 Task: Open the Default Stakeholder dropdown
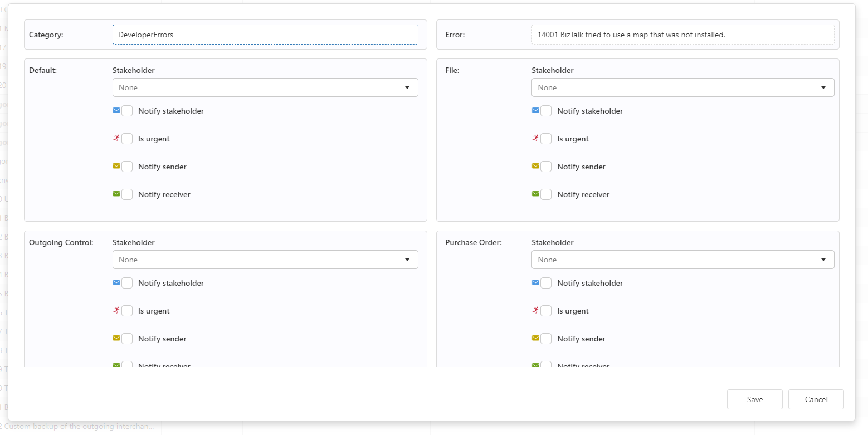click(x=265, y=87)
